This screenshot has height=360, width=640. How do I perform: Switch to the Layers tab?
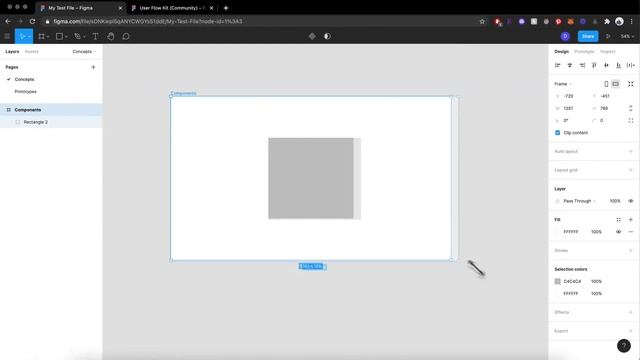[12, 51]
